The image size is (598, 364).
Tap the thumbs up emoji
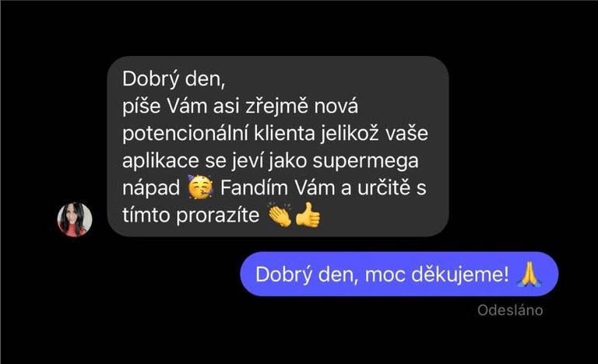[308, 215]
